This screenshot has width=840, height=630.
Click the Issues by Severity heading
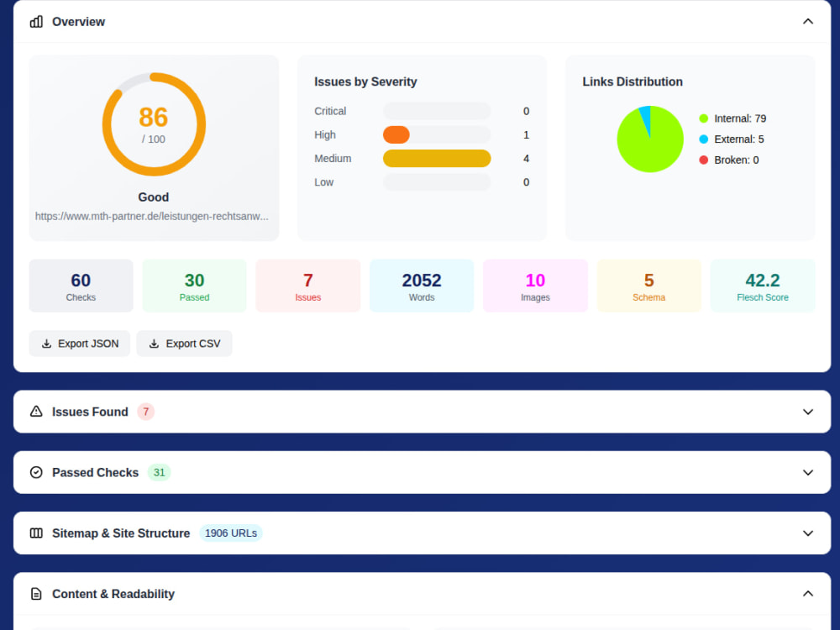click(365, 82)
